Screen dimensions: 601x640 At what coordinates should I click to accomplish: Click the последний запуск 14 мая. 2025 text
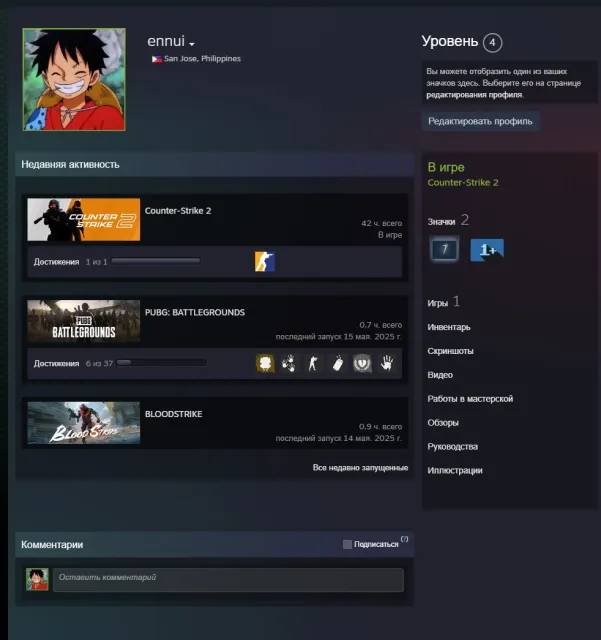point(338,438)
